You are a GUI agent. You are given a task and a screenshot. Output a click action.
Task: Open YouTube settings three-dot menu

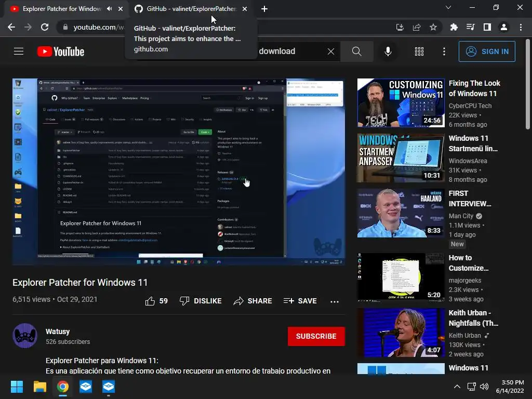click(444, 51)
